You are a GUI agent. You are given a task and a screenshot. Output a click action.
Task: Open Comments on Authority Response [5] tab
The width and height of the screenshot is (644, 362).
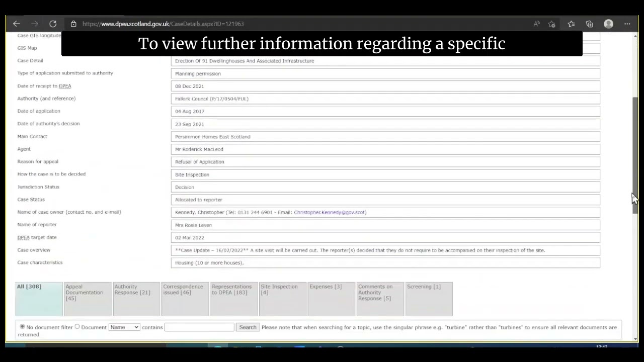pyautogui.click(x=380, y=299)
